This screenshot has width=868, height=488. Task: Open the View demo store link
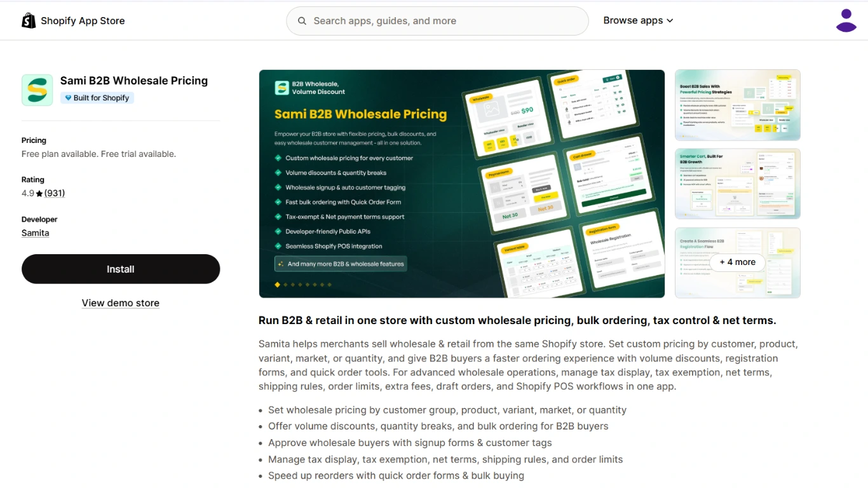pos(121,303)
